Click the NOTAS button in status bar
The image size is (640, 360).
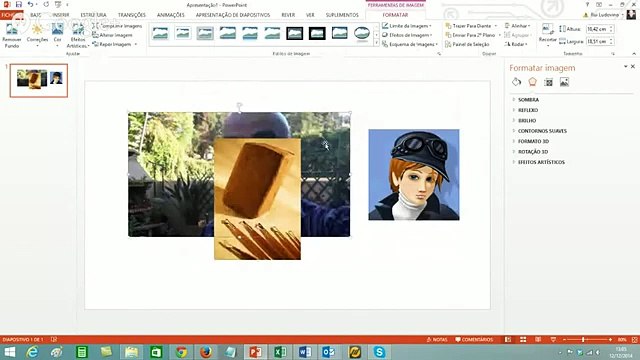click(437, 340)
